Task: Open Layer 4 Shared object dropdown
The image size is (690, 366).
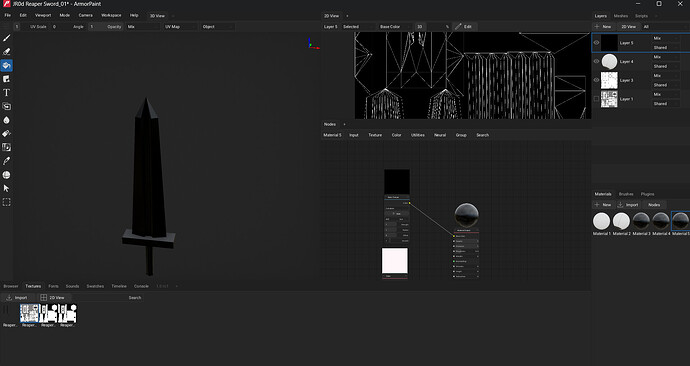Action: tap(665, 66)
